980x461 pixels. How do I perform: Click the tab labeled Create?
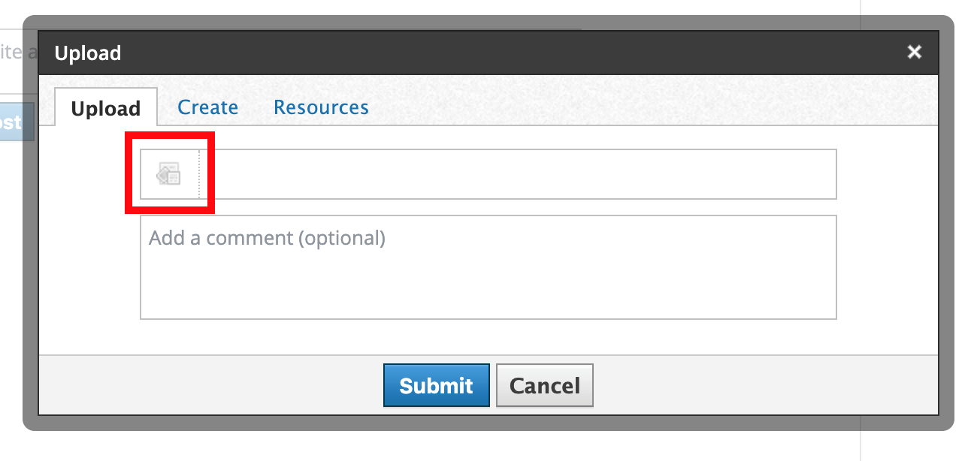[x=207, y=107]
